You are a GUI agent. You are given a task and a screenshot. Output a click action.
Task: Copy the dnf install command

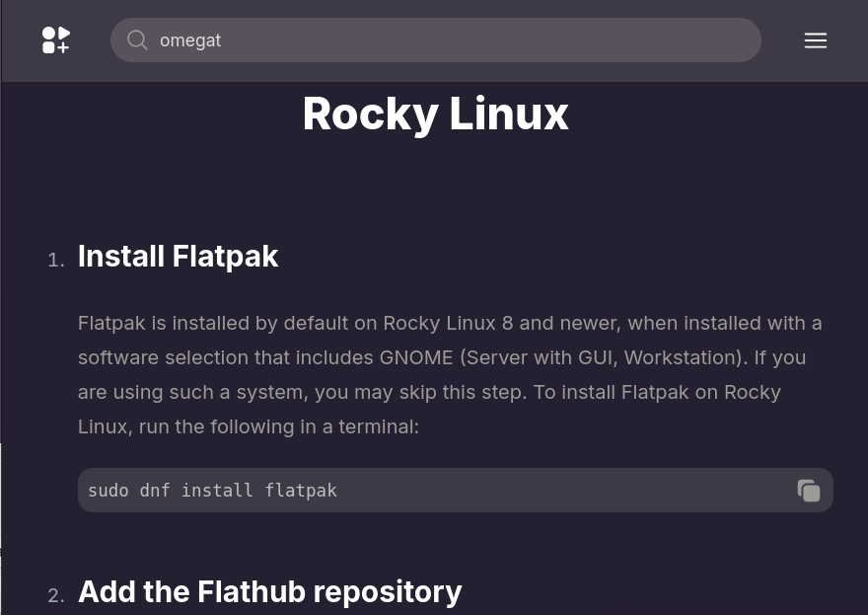[808, 491]
